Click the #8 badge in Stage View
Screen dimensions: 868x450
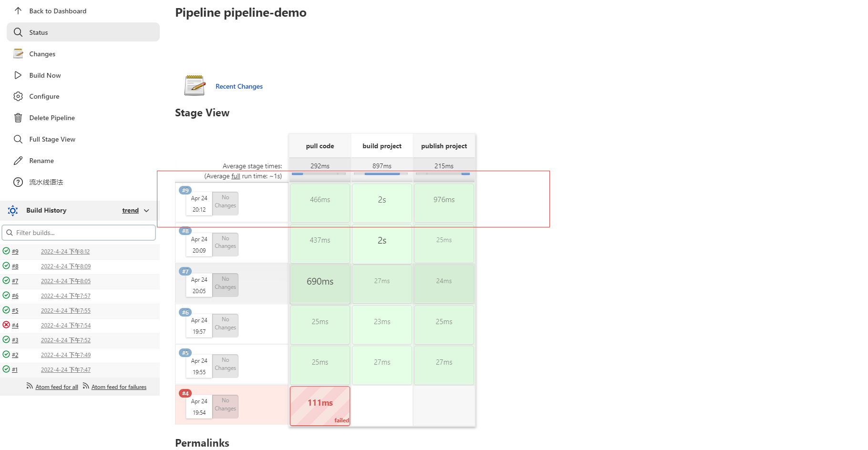185,231
